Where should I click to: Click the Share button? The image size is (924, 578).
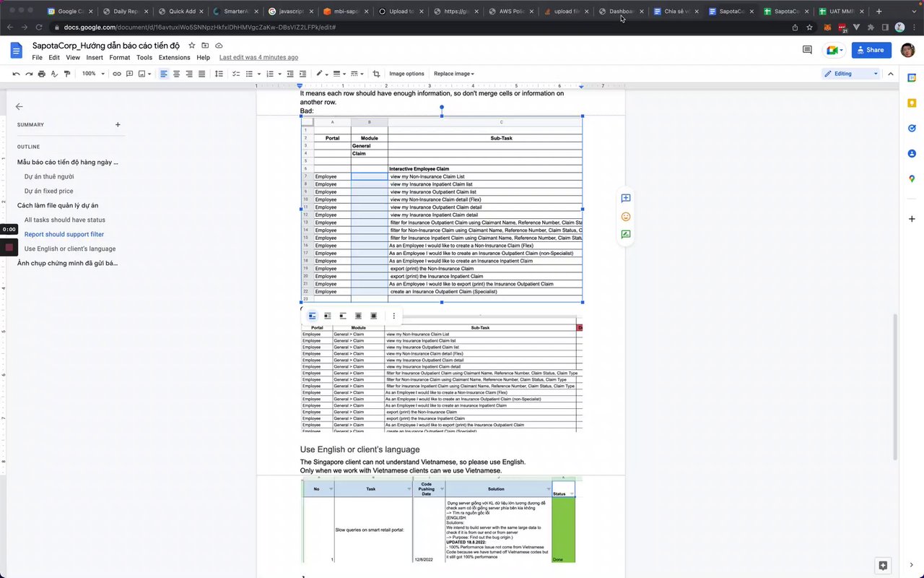[x=871, y=50]
